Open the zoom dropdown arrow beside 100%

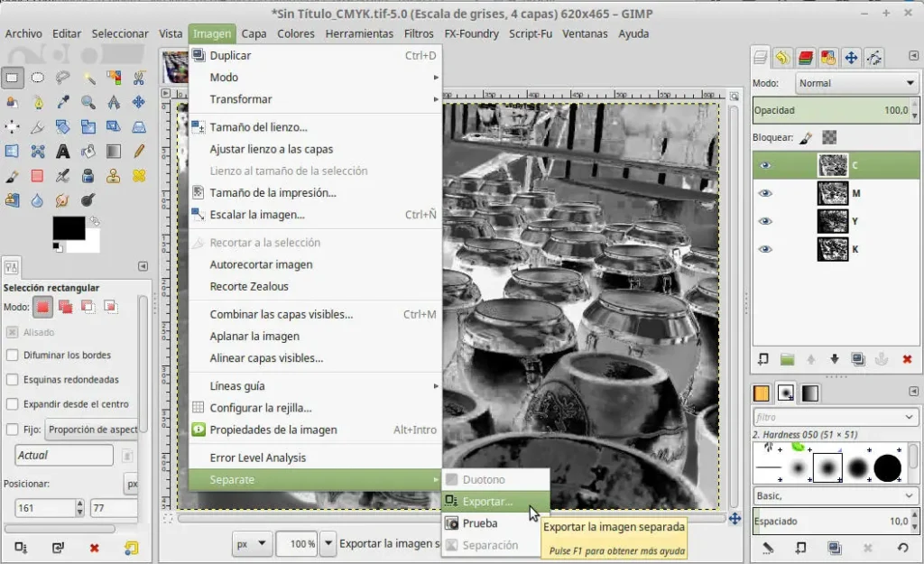click(328, 543)
